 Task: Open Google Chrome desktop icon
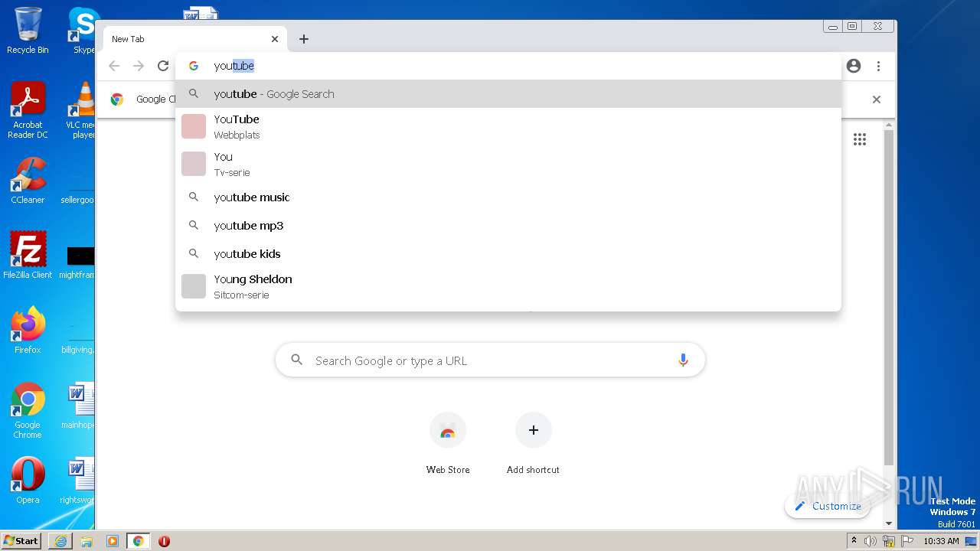pyautogui.click(x=28, y=411)
